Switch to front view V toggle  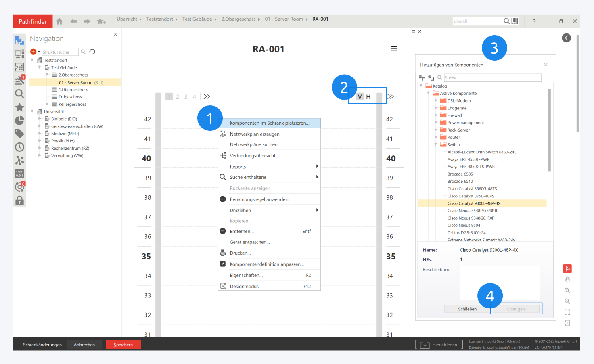(x=360, y=97)
